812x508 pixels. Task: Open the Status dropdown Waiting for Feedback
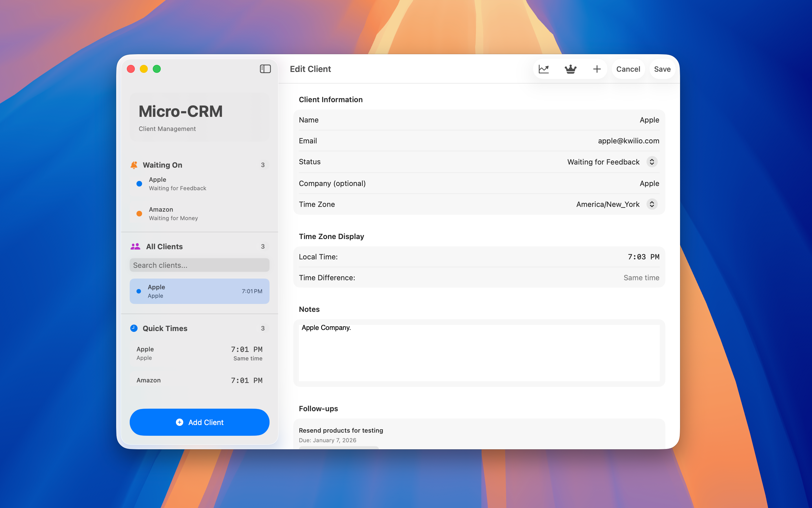612,162
